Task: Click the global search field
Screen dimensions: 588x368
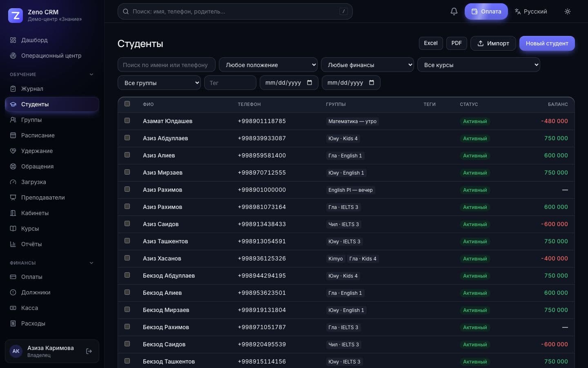Action: coord(235,11)
